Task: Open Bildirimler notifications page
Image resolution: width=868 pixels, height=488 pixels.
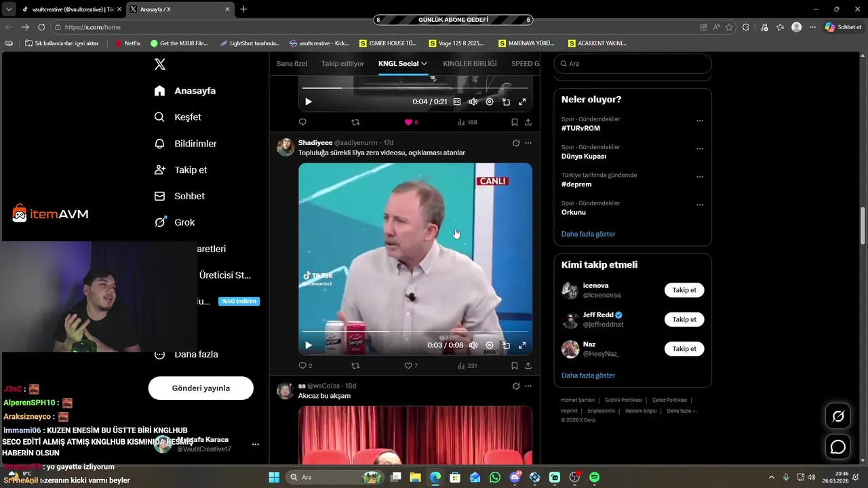Action: [186, 144]
